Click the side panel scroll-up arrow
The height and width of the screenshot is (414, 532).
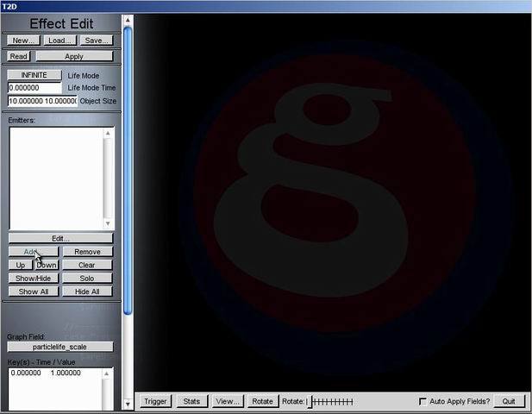click(x=128, y=21)
